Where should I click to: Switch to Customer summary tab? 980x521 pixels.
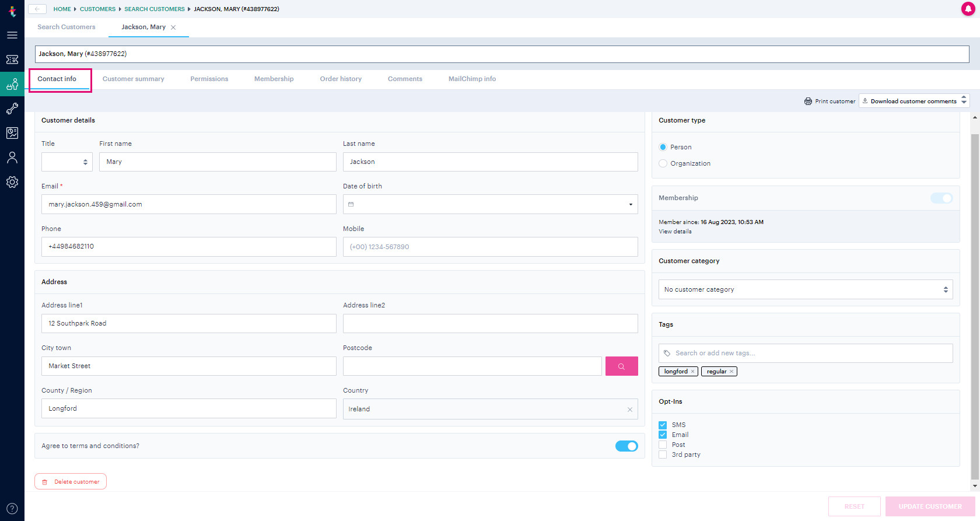[x=134, y=79]
